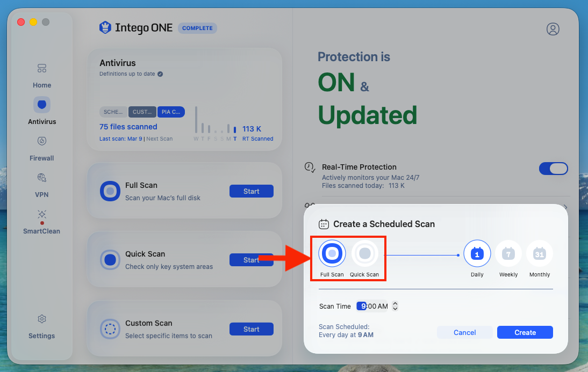Click the Quick Scan card icon
Viewport: 588px width, 372px height.
110,260
